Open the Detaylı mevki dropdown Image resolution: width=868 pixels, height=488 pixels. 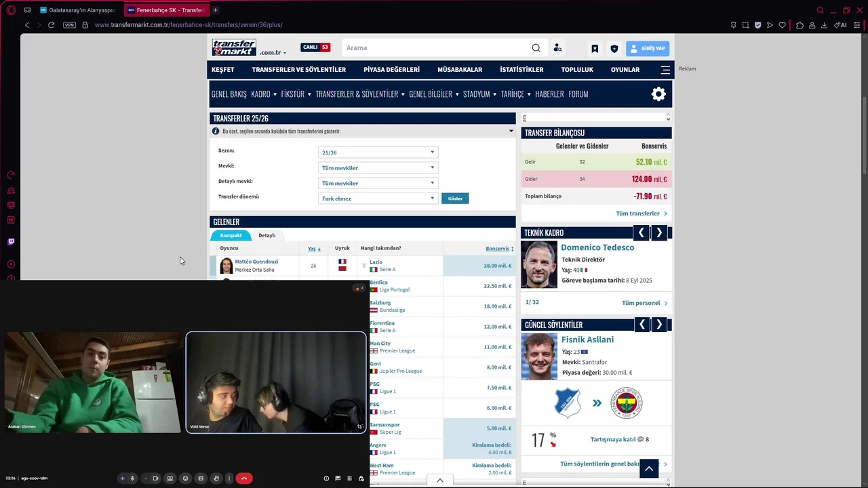(378, 183)
